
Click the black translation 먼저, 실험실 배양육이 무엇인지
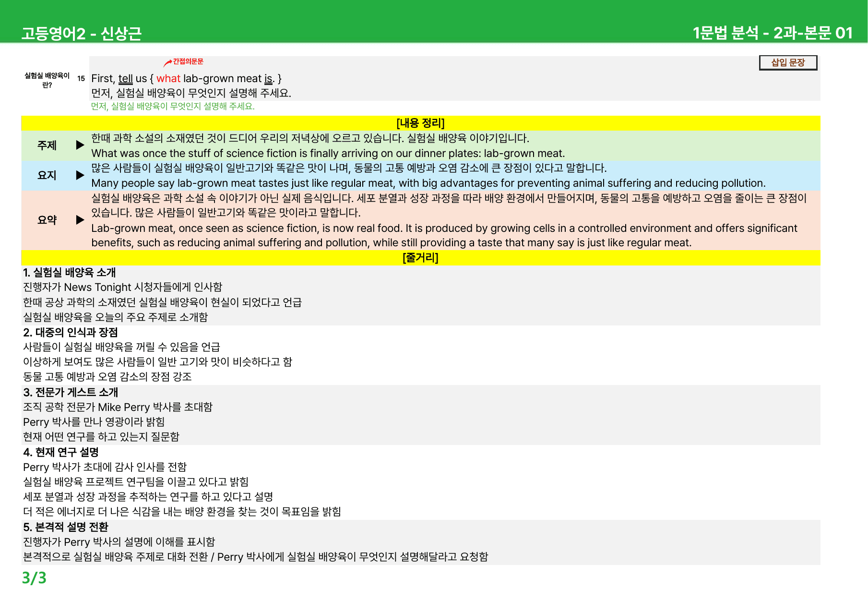pyautogui.click(x=191, y=93)
